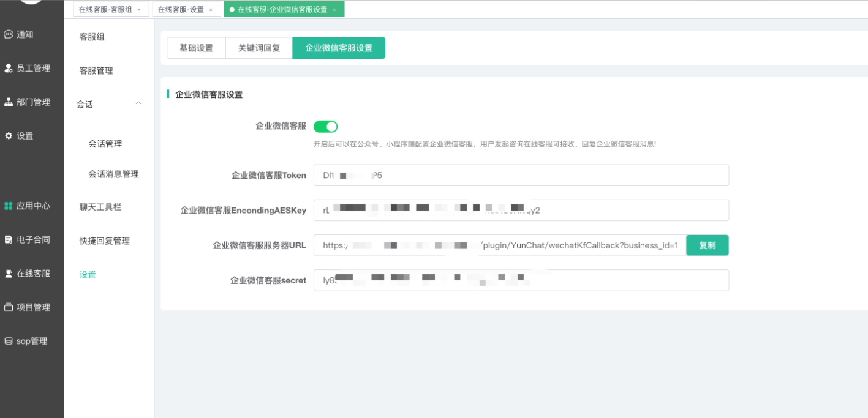Click the 在线客服 agent icon

point(9,274)
